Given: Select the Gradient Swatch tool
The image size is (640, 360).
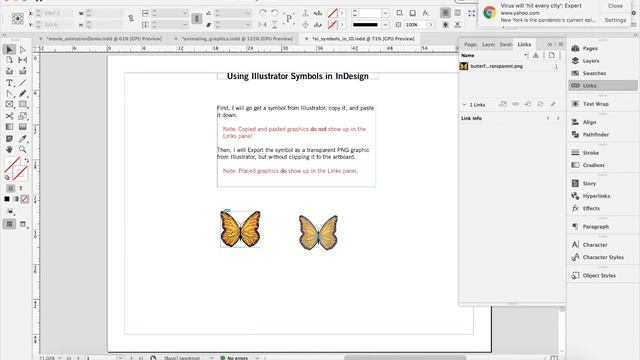Looking at the screenshot, I should pos(9,127).
